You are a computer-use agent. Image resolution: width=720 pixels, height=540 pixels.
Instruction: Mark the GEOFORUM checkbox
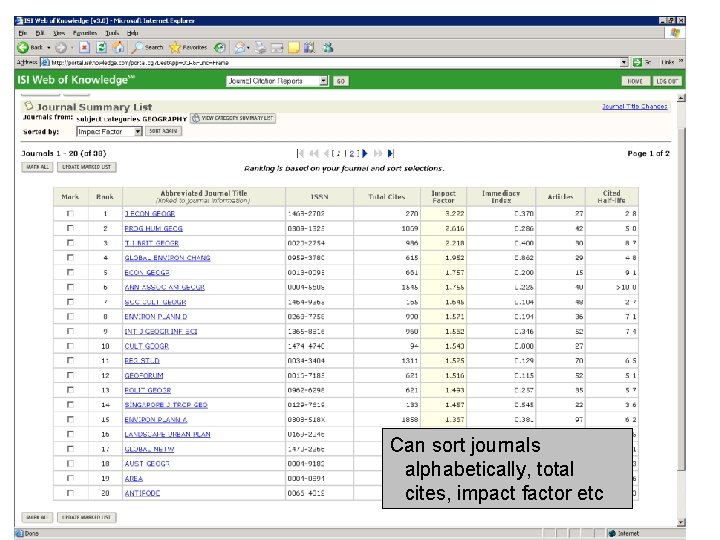click(x=70, y=375)
